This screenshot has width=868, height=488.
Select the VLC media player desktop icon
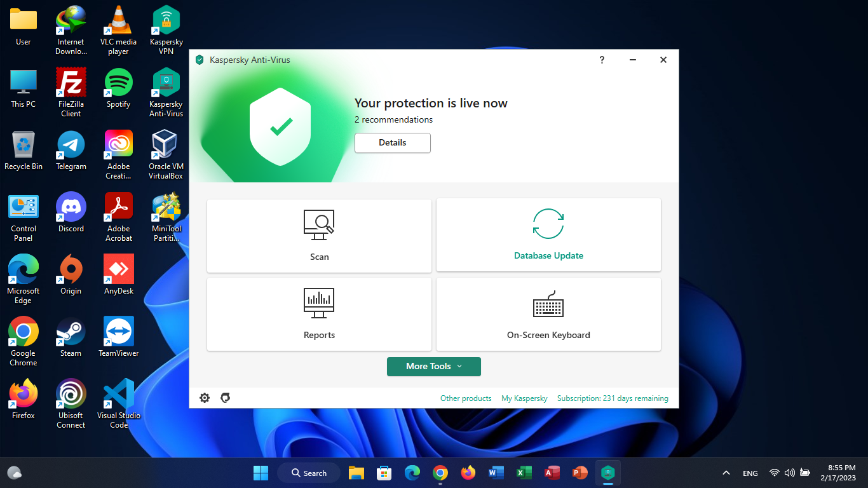pos(119,30)
